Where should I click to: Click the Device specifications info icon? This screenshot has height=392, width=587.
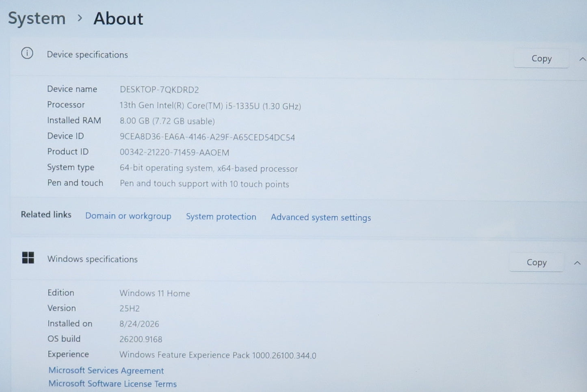[27, 53]
